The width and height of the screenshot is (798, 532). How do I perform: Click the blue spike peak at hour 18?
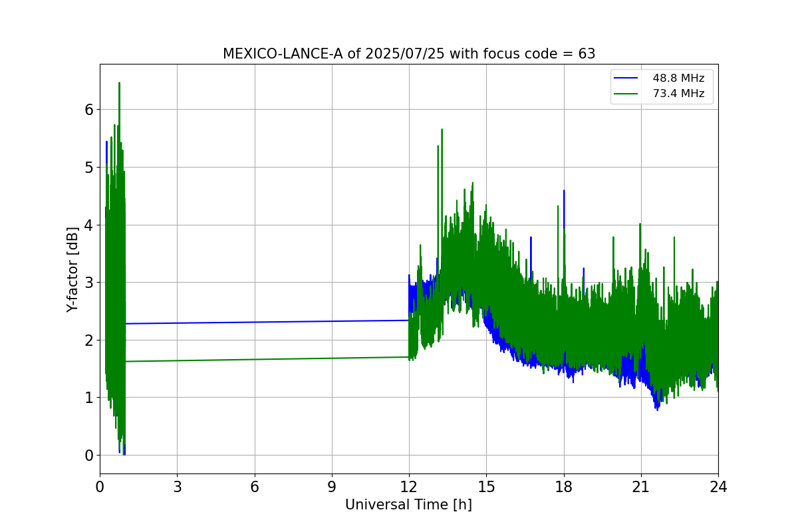(x=564, y=192)
